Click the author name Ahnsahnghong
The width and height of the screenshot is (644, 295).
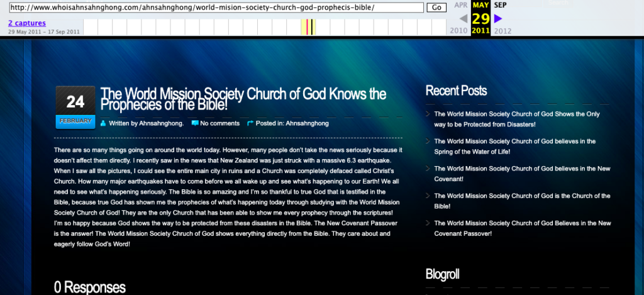coord(162,123)
